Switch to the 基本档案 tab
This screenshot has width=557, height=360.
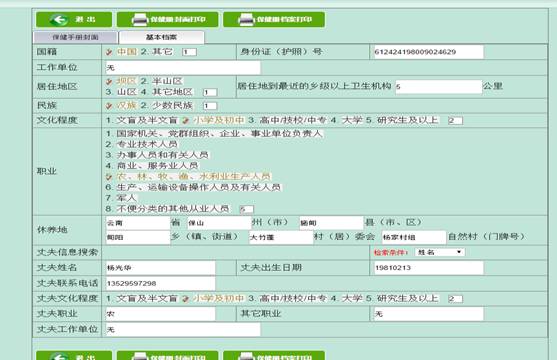click(x=162, y=37)
